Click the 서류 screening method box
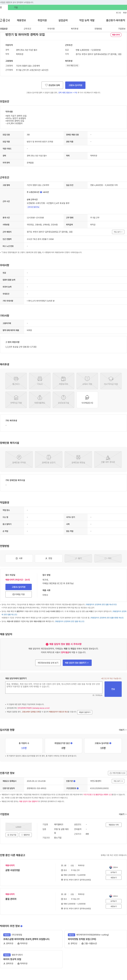The image size is (127, 980). (x=19, y=558)
